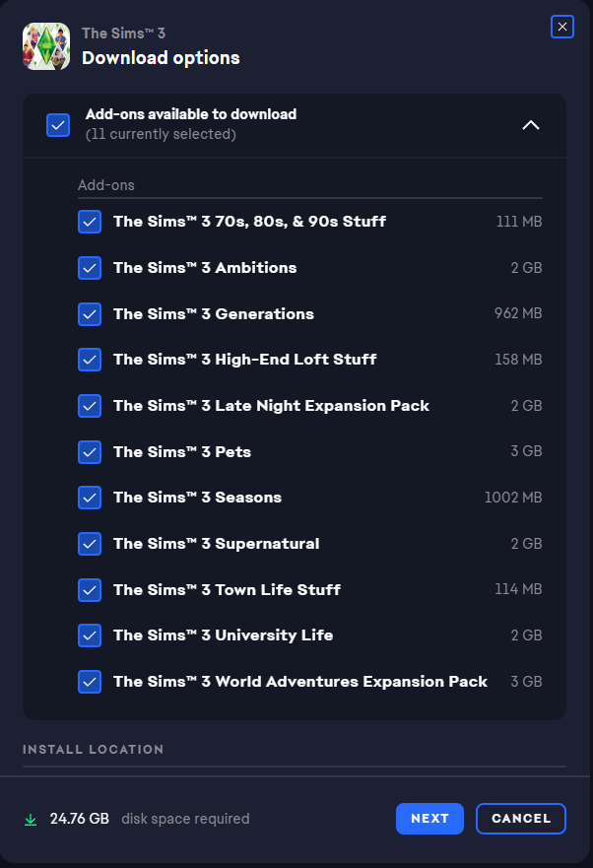Deselect The Sims 3 Generations checkbox

(90, 314)
